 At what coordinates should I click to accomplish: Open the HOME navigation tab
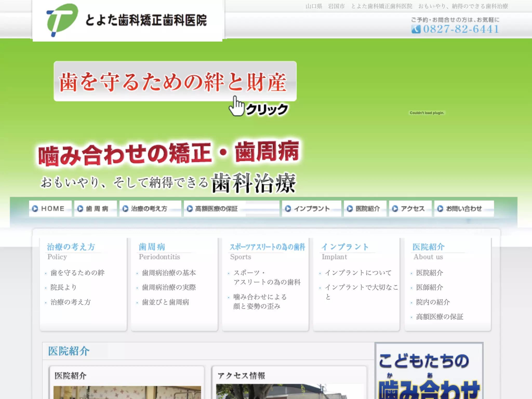(50, 209)
